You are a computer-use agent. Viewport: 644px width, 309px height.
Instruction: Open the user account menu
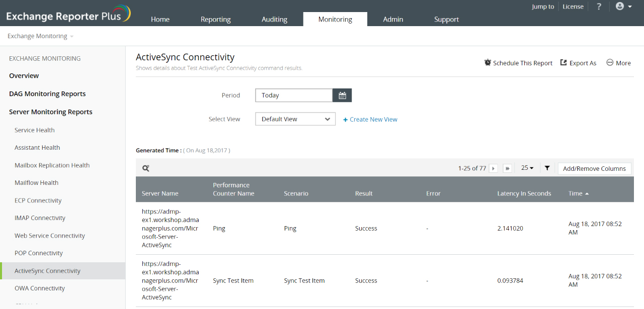623,7
